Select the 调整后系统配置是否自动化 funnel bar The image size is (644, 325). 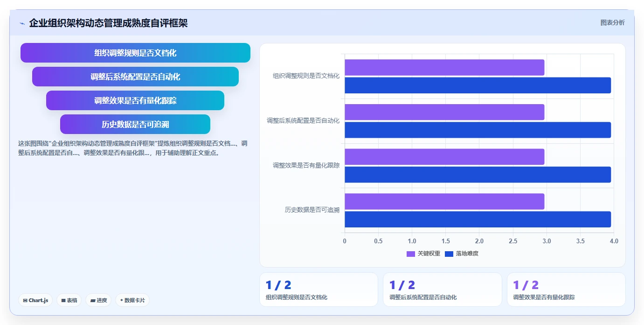pos(135,77)
